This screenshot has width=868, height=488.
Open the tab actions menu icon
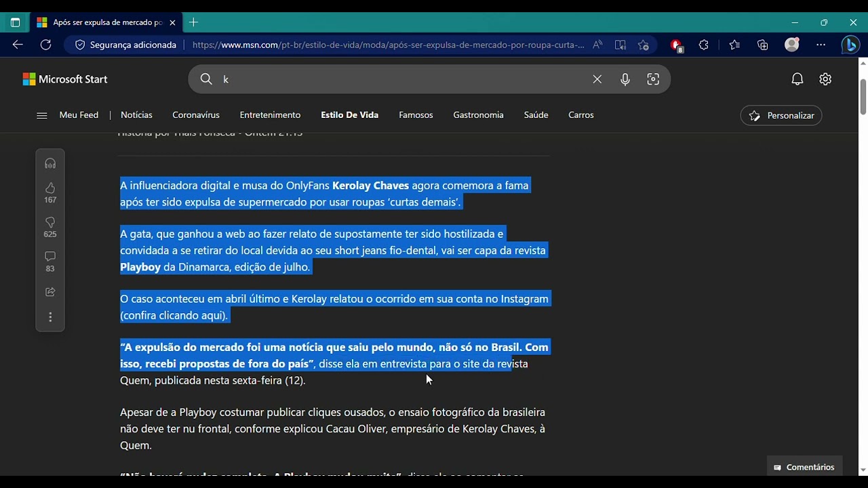(15, 22)
